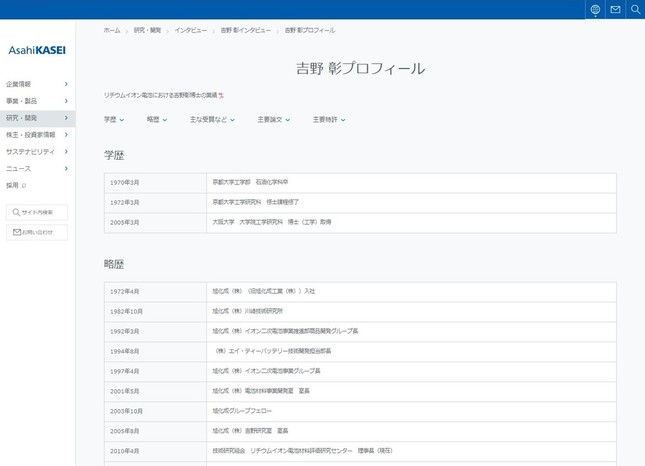Click the search magnifier icon in header

coord(635,10)
